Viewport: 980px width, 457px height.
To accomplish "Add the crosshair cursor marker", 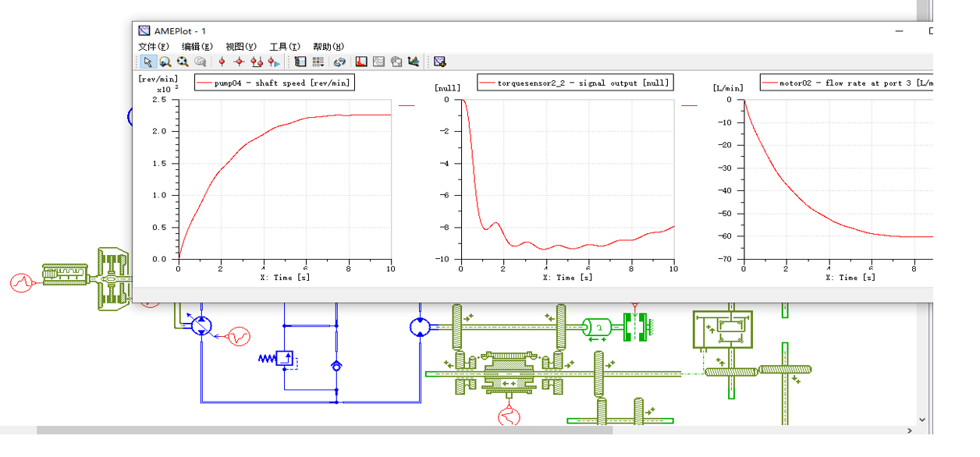I will click(x=239, y=62).
